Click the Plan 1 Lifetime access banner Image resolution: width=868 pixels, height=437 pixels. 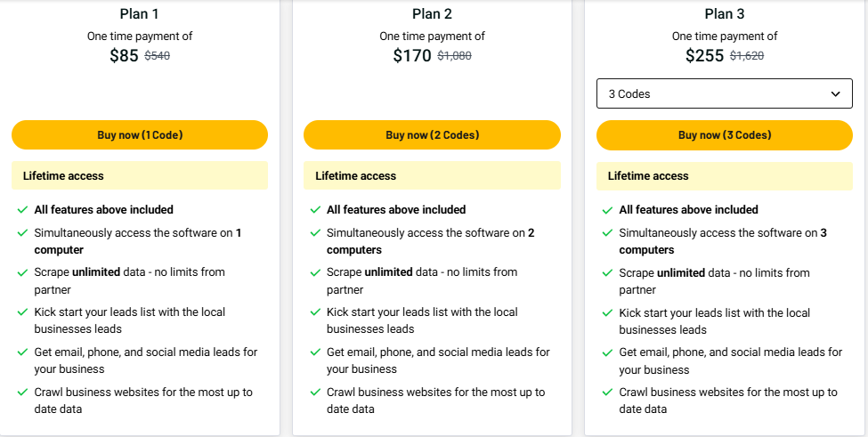[140, 176]
